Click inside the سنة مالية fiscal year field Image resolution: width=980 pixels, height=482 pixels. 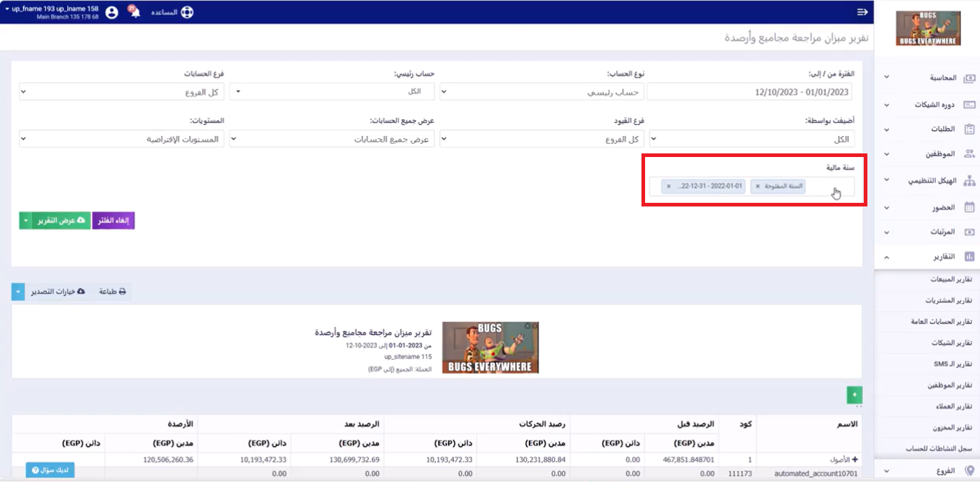[x=752, y=187]
